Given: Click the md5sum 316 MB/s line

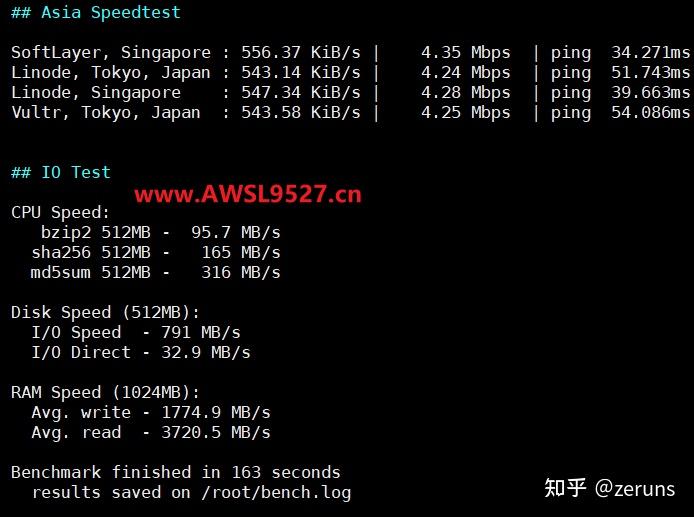Looking at the screenshot, I should 155,272.
